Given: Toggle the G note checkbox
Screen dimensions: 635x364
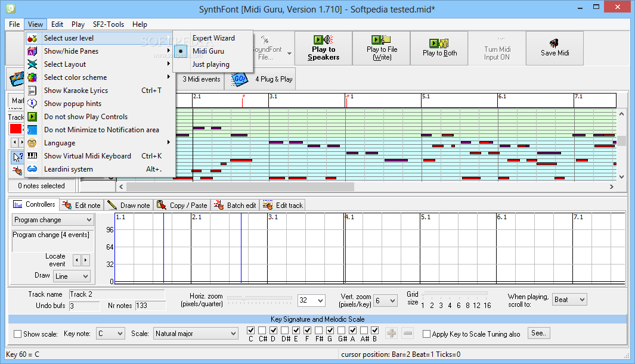Looking at the screenshot, I should [x=330, y=331].
